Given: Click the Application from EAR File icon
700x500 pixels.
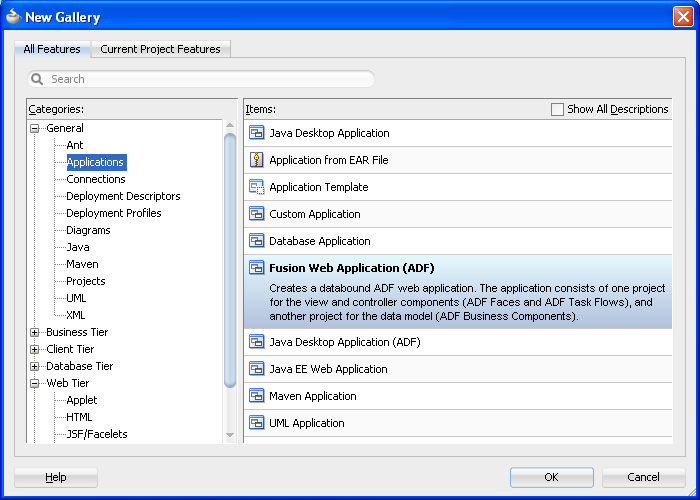Looking at the screenshot, I should click(x=257, y=160).
